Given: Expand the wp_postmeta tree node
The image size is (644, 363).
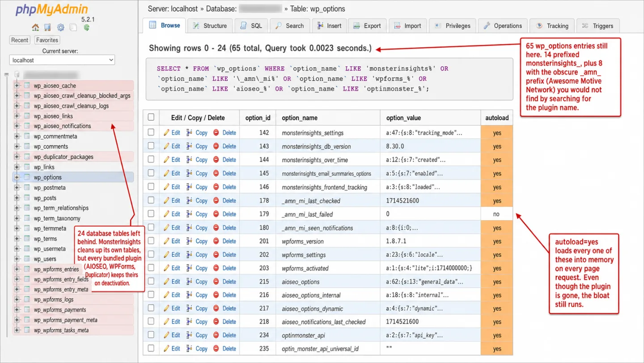Looking at the screenshot, I should point(17,188).
